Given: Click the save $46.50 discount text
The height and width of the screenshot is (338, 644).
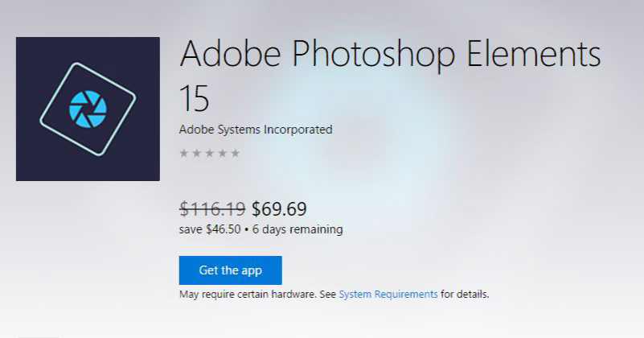Looking at the screenshot, I should (210, 229).
